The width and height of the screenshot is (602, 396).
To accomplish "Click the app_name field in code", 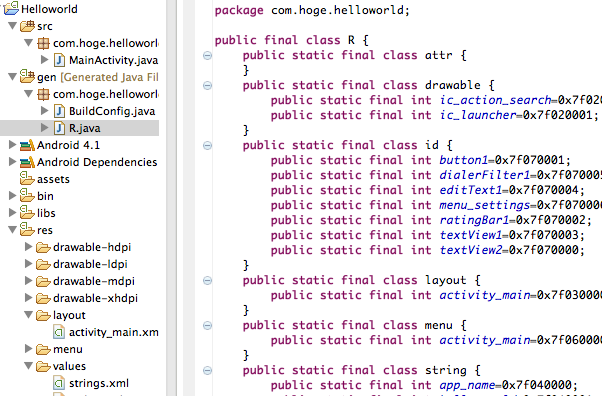I will [467, 385].
